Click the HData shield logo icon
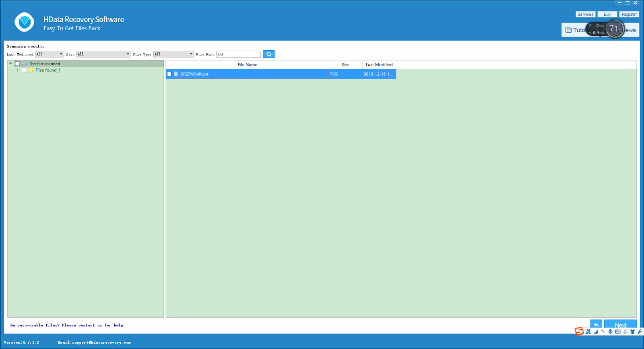644x349 pixels. click(x=25, y=22)
